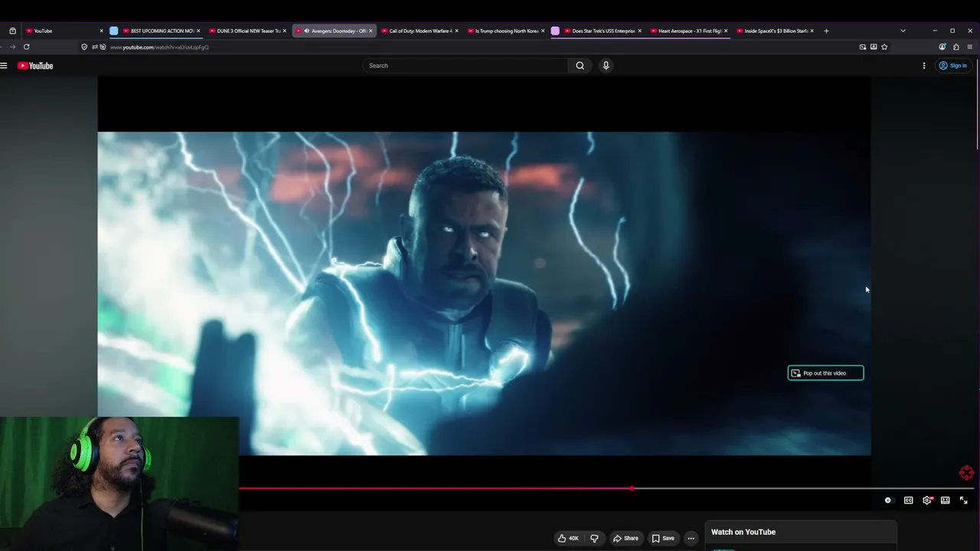This screenshot has height=551, width=980.
Task: Reload the current page
Action: (x=26, y=47)
